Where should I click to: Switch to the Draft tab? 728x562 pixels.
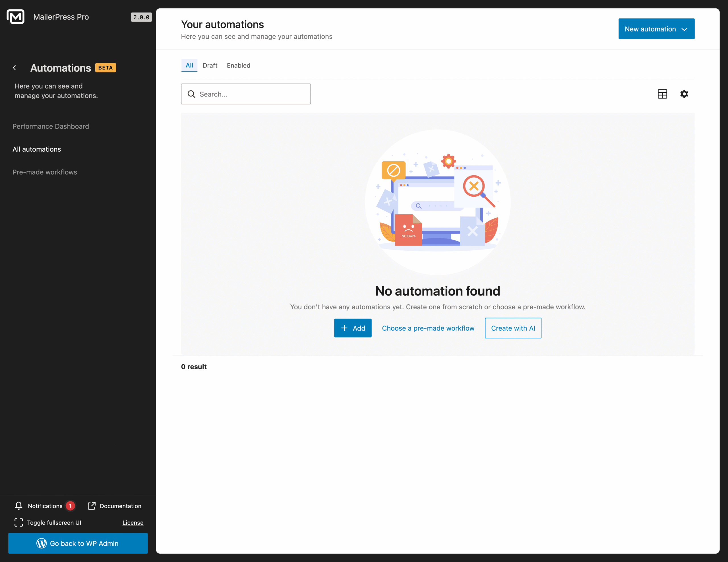point(210,65)
